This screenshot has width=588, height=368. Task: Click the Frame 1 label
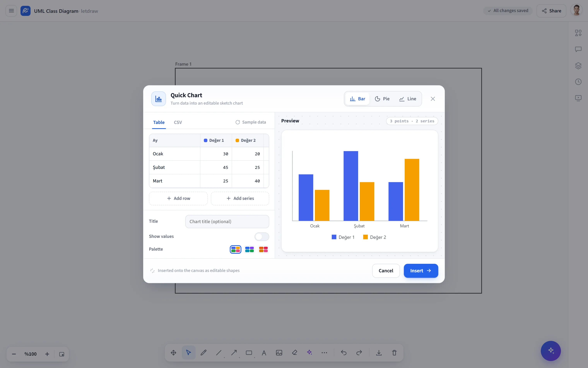coord(183,64)
